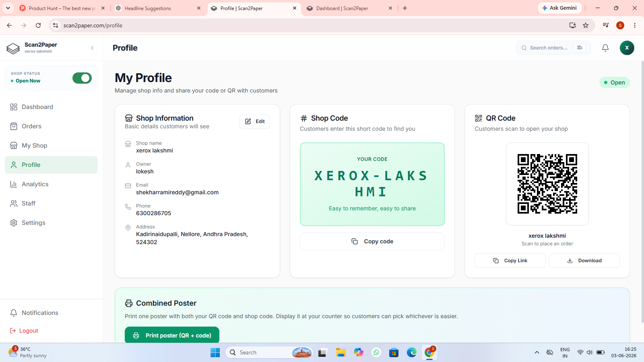Click the email address shekharramireddy@gmail.com
This screenshot has height=362, width=644.
click(177, 193)
